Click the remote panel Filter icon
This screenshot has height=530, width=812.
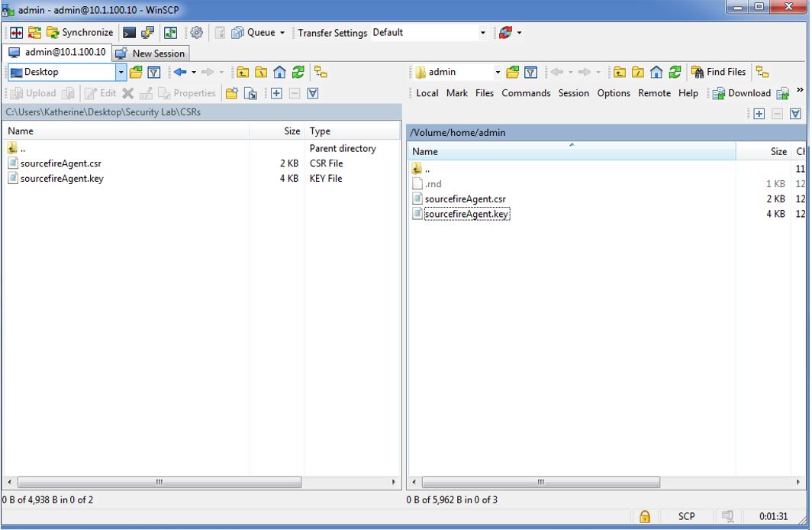[x=531, y=72]
